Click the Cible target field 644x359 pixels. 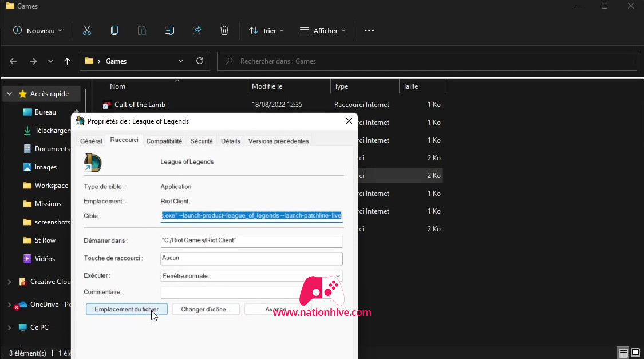(x=251, y=216)
